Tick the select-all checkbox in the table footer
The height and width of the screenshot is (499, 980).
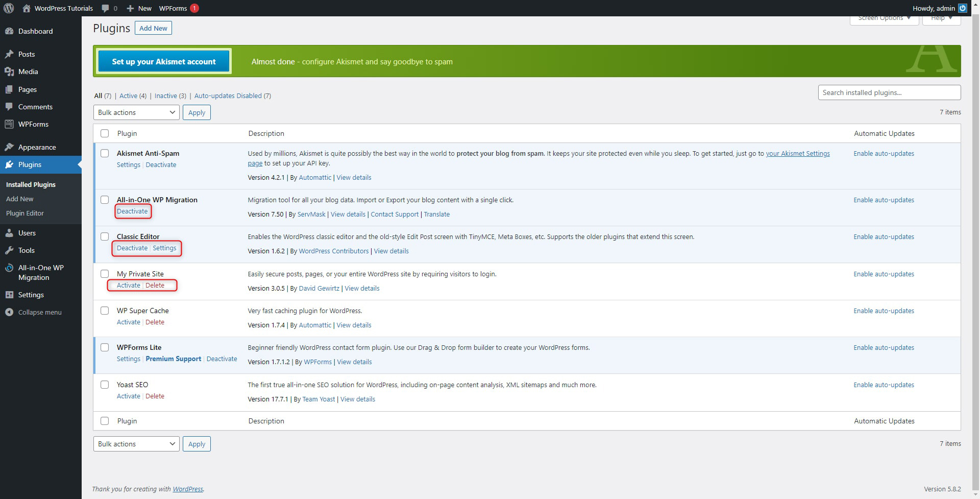click(x=105, y=421)
